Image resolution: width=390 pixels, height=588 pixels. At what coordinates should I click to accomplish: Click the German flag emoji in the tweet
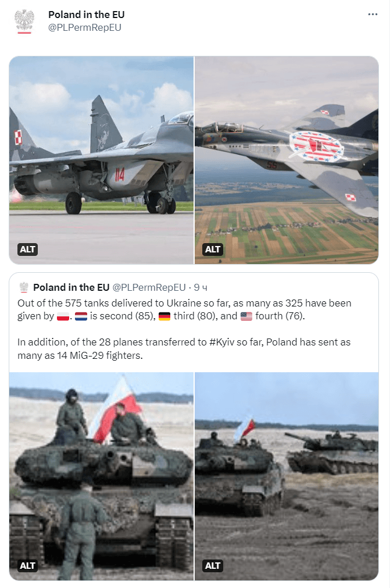click(x=164, y=316)
